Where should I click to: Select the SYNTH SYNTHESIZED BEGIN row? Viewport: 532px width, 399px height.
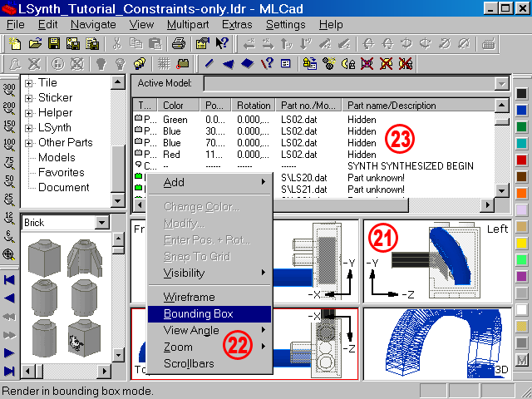click(314, 166)
